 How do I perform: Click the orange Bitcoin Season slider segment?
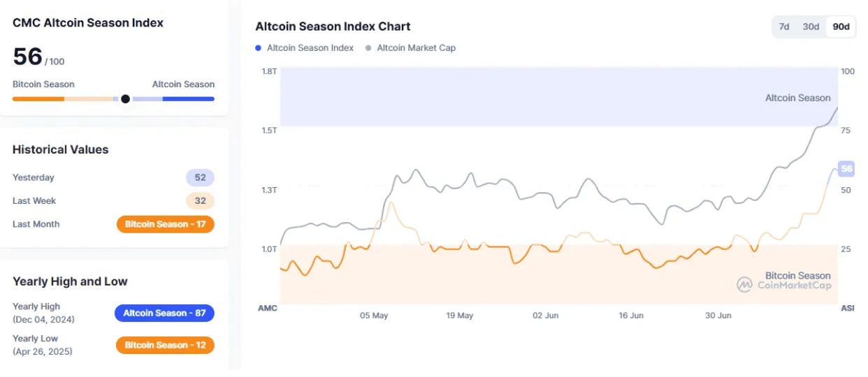pyautogui.click(x=38, y=98)
